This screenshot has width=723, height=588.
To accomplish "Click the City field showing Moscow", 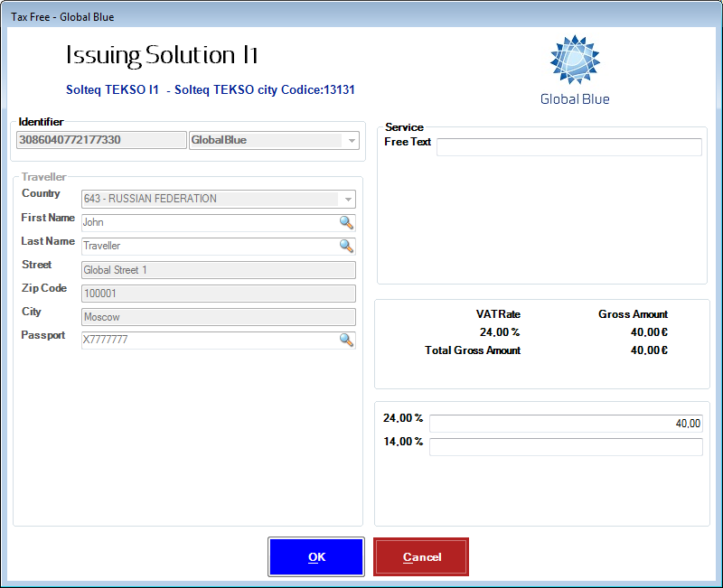I will pos(218,317).
